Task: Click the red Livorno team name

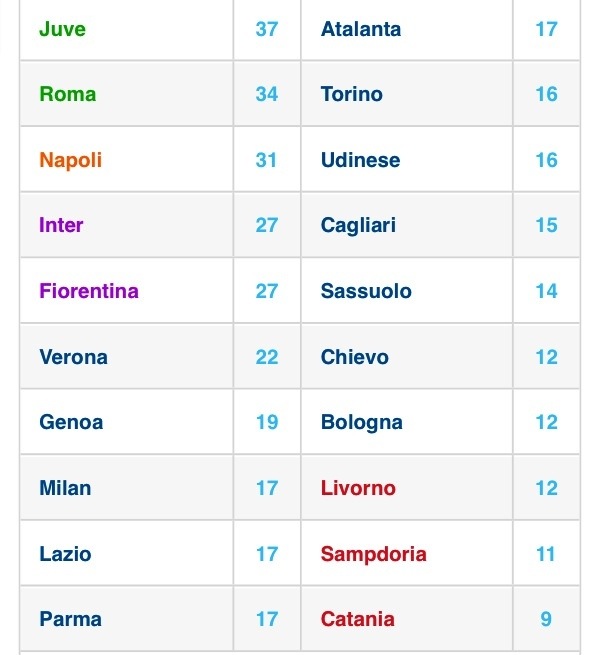Action: coord(358,488)
